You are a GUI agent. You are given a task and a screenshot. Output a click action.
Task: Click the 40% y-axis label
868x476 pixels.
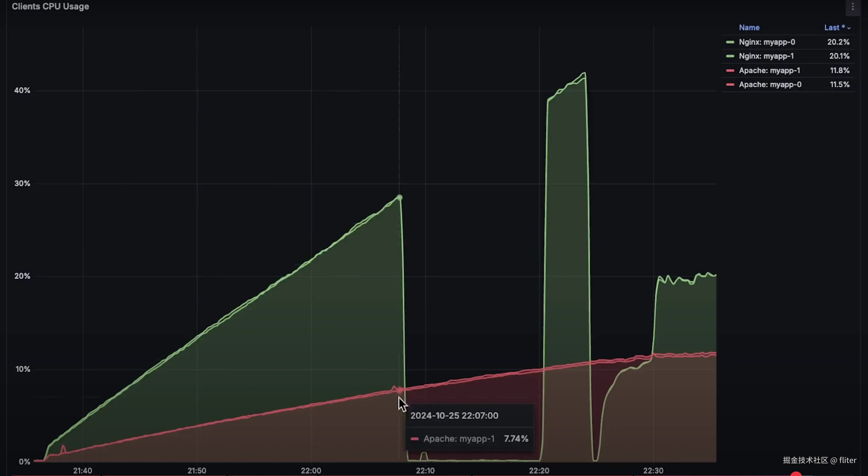coord(22,90)
